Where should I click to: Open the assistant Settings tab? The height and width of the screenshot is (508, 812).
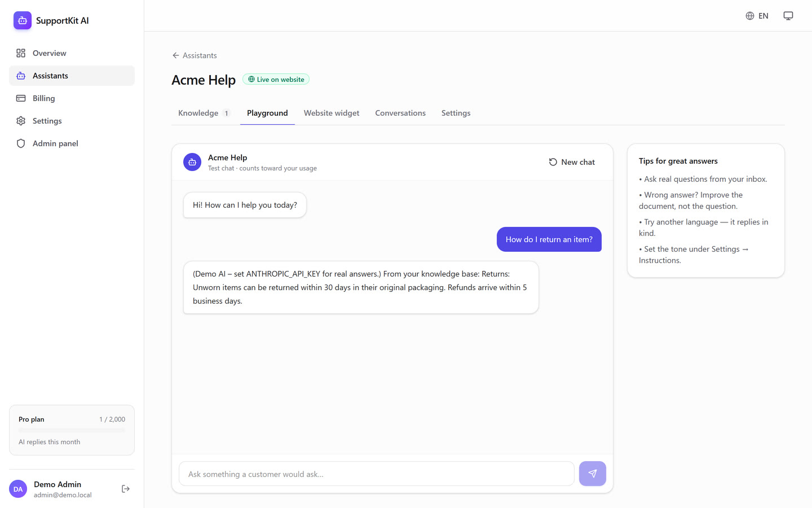coord(456,113)
